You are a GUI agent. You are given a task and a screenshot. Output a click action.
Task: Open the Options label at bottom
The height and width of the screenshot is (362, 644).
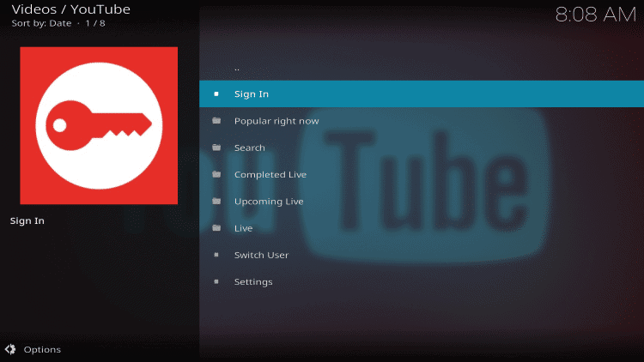(42, 350)
